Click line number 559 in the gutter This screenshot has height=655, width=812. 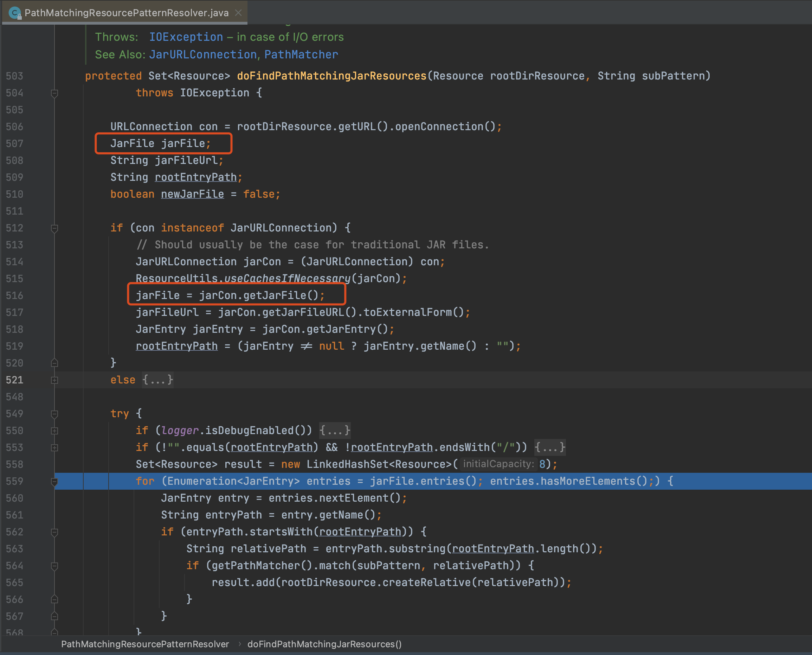coord(15,482)
